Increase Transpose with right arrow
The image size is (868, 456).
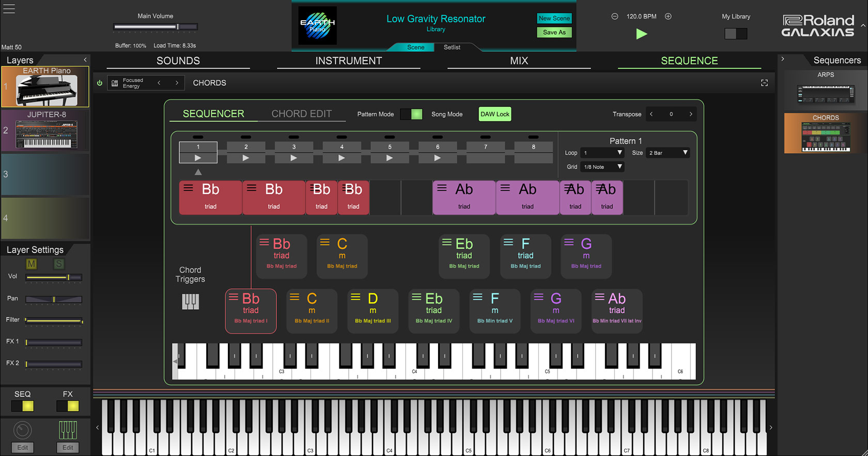pyautogui.click(x=691, y=114)
